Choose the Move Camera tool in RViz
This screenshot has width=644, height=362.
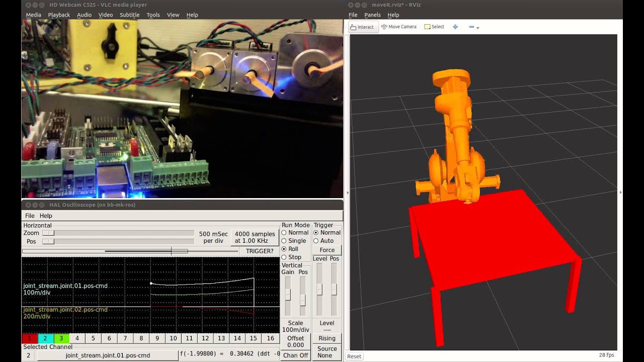tap(399, 27)
